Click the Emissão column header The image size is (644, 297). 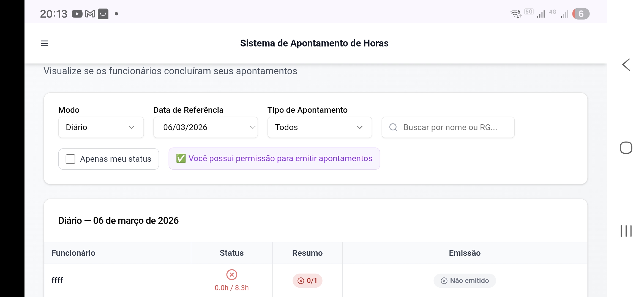[465, 253]
